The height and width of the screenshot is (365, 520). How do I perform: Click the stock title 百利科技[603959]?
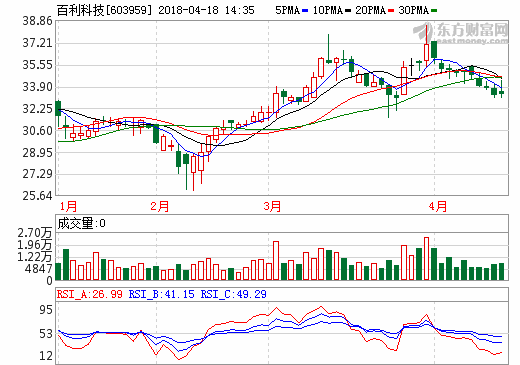[x=104, y=10]
